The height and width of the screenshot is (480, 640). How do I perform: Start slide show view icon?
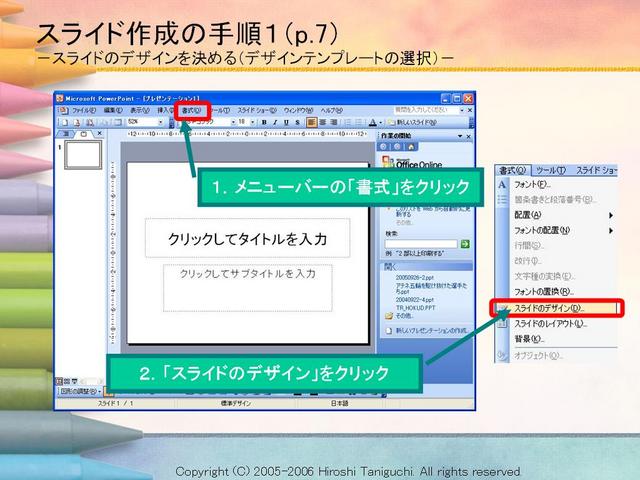(x=75, y=381)
